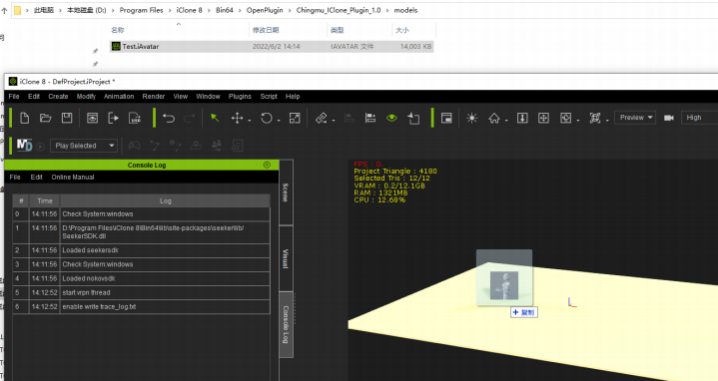Open the Animation menu
The height and width of the screenshot is (381, 718).
119,97
